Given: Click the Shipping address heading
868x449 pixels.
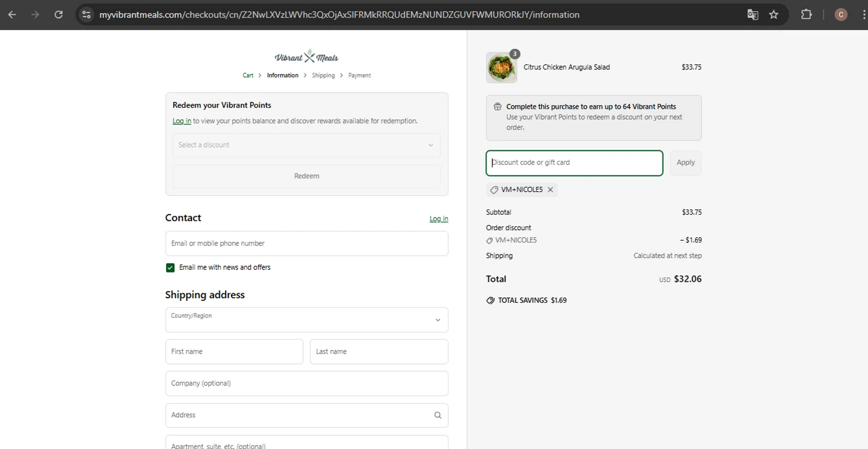Looking at the screenshot, I should (x=205, y=295).
